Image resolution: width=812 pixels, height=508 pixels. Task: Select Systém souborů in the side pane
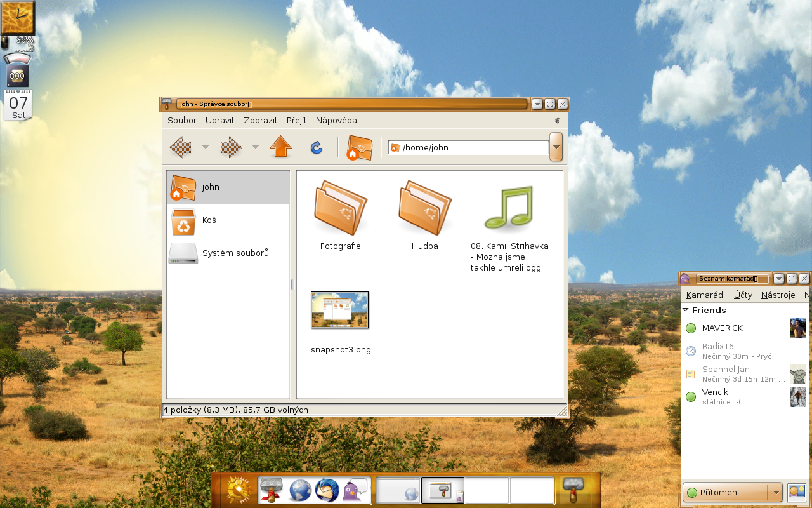(228, 253)
